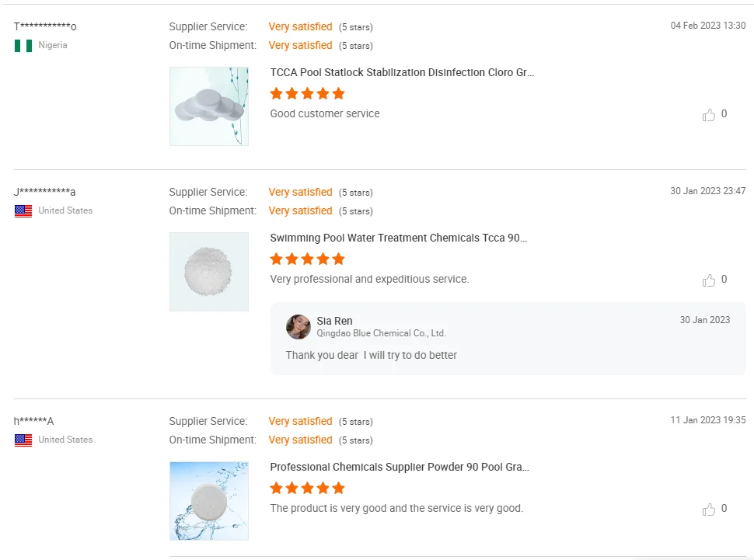The width and height of the screenshot is (754, 560).
Task: Click the Sia Ren supplier name
Action: (x=334, y=321)
